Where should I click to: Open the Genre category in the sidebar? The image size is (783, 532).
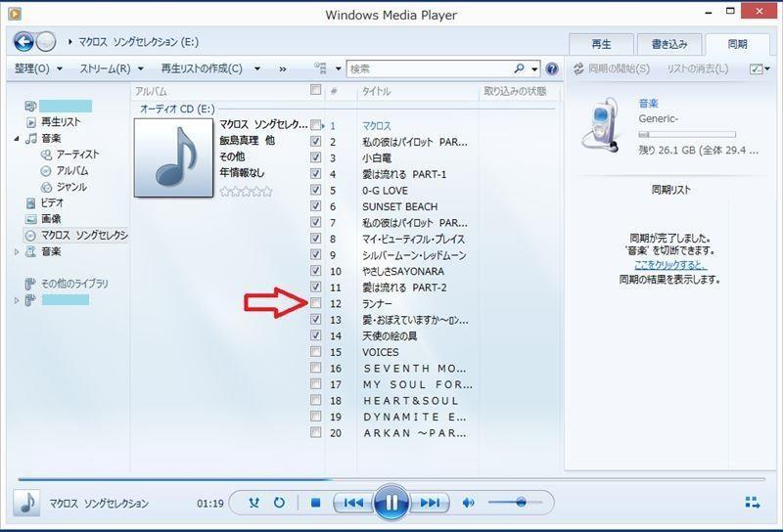tap(64, 187)
